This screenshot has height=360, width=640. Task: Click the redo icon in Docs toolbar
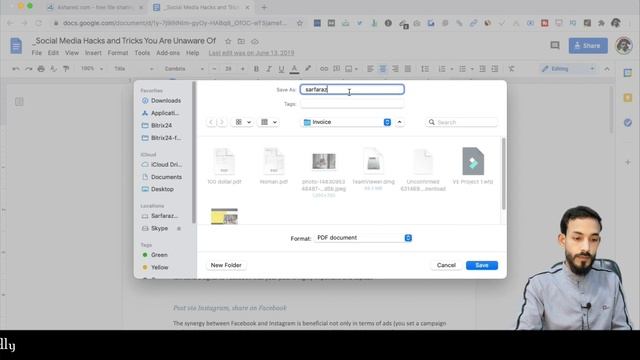29,69
